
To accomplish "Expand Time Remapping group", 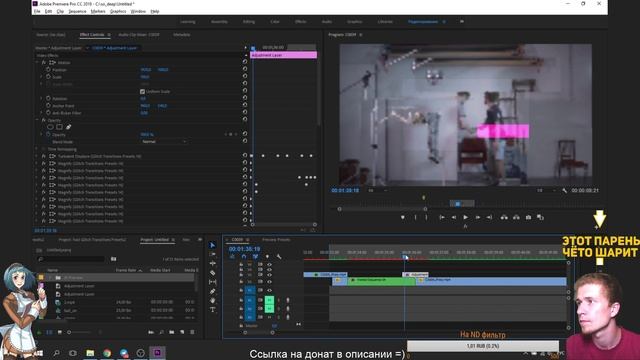I will tap(37, 149).
